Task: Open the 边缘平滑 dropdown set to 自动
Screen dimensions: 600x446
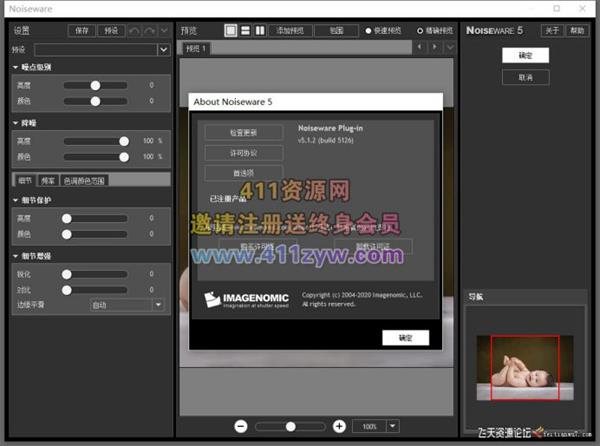Action: (x=158, y=304)
